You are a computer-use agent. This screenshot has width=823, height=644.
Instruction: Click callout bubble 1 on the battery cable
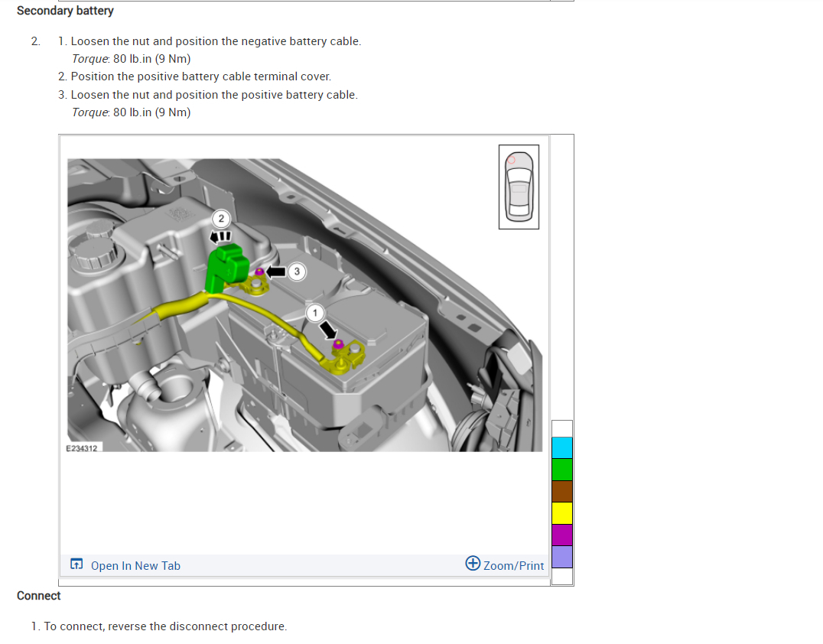[315, 314]
